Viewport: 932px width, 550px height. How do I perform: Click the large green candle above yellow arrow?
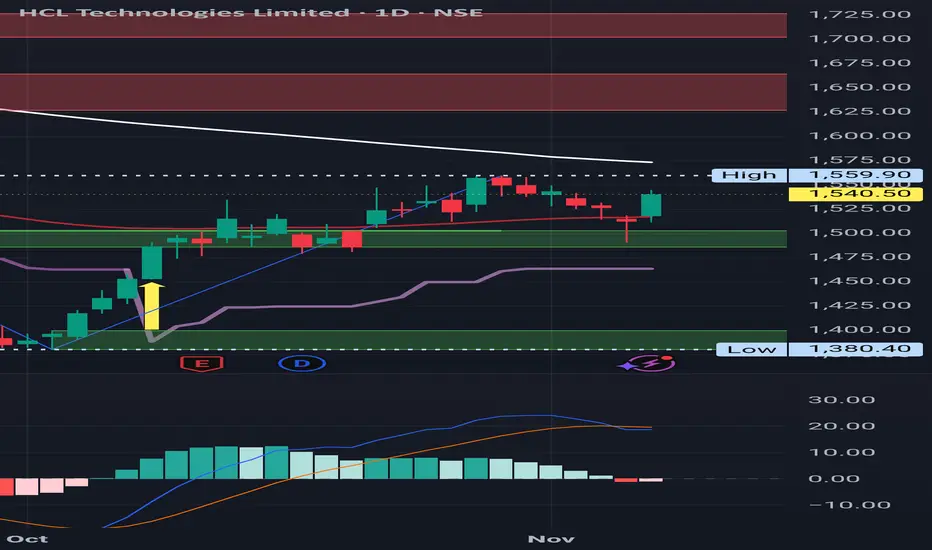152,262
